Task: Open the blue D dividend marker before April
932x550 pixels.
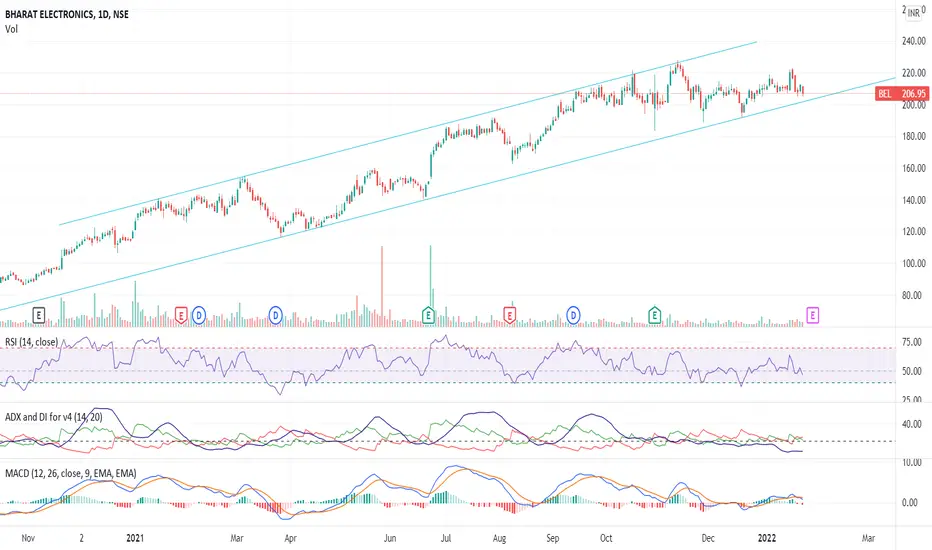Action: (x=275, y=315)
